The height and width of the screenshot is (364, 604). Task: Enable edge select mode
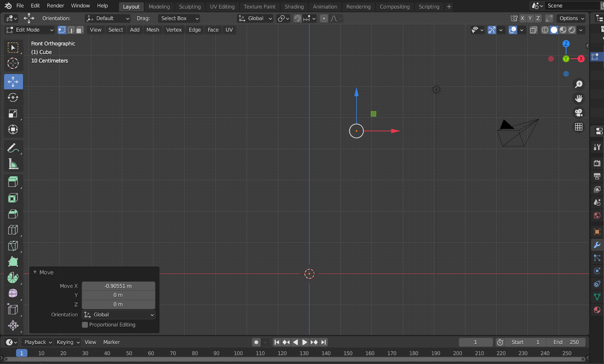(x=71, y=30)
